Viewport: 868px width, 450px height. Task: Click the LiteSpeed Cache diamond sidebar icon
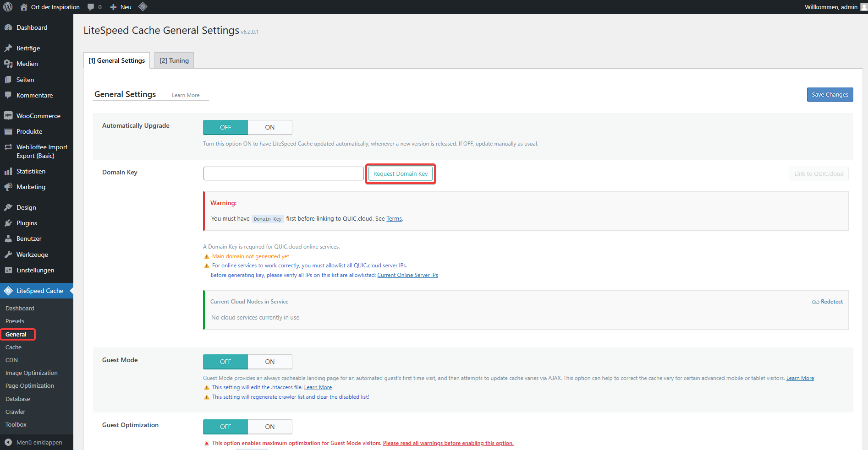pos(8,291)
